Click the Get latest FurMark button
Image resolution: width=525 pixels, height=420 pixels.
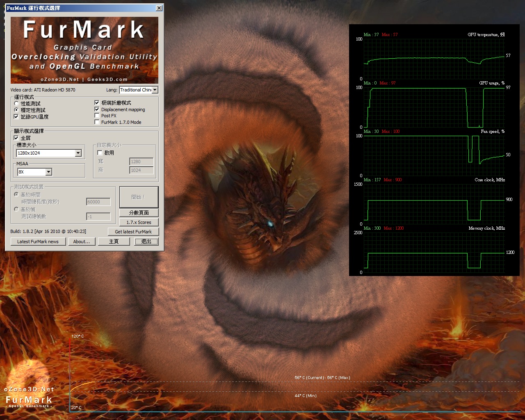133,232
